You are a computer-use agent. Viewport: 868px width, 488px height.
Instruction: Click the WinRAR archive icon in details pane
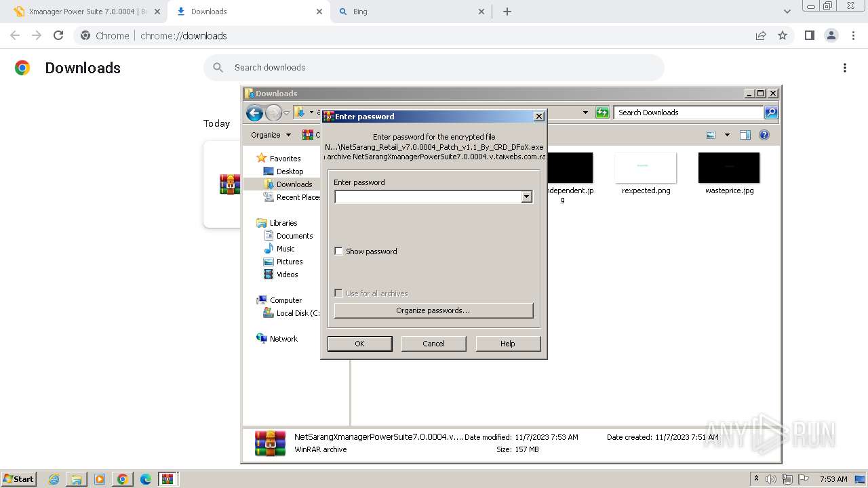point(270,443)
